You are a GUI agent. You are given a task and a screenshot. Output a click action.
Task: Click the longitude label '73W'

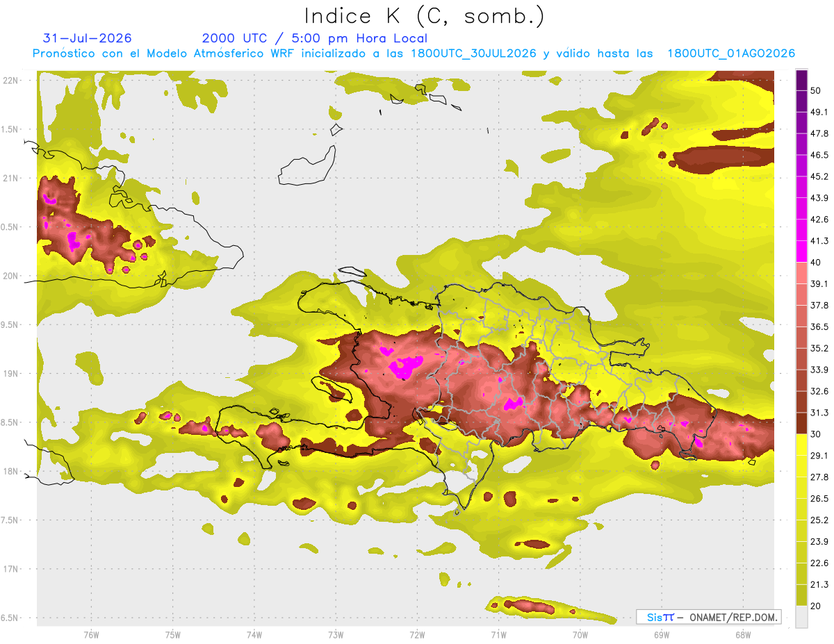point(336,635)
